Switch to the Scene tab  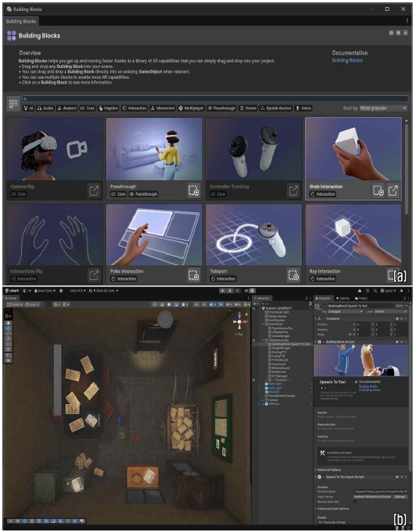point(11,298)
